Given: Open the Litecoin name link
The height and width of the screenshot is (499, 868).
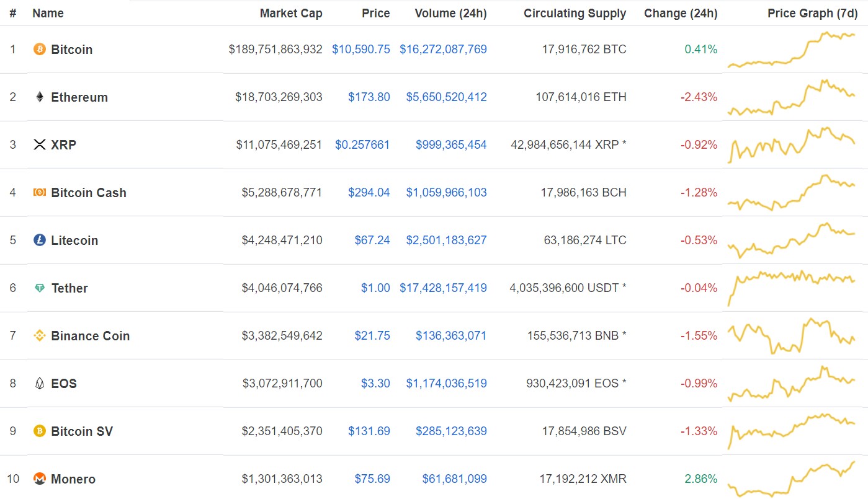Looking at the screenshot, I should pos(74,240).
